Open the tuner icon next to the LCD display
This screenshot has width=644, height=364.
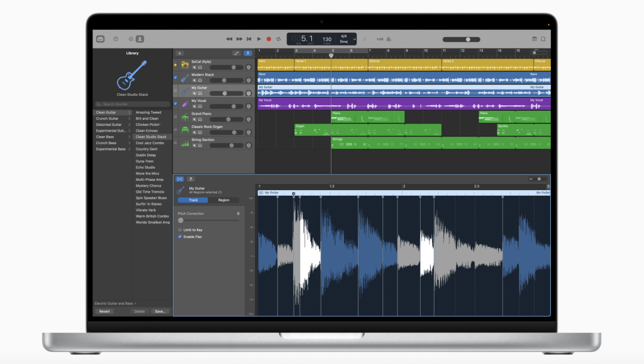tap(364, 39)
